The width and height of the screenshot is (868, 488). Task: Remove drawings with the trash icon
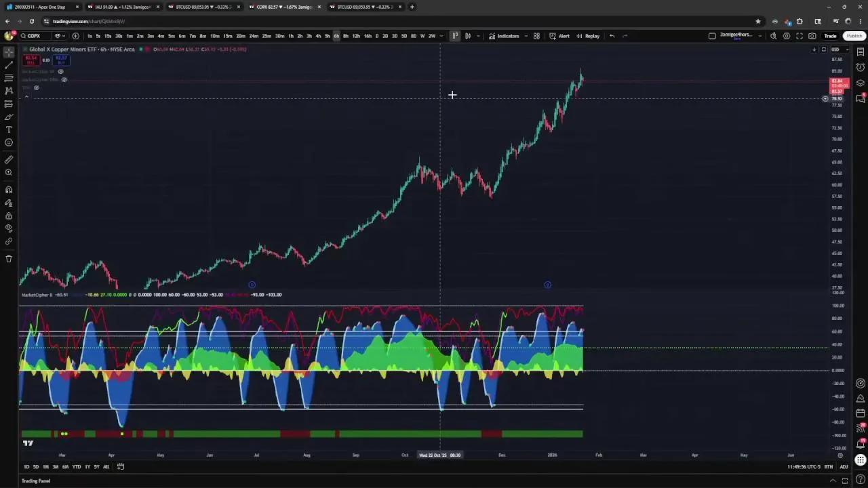9,258
